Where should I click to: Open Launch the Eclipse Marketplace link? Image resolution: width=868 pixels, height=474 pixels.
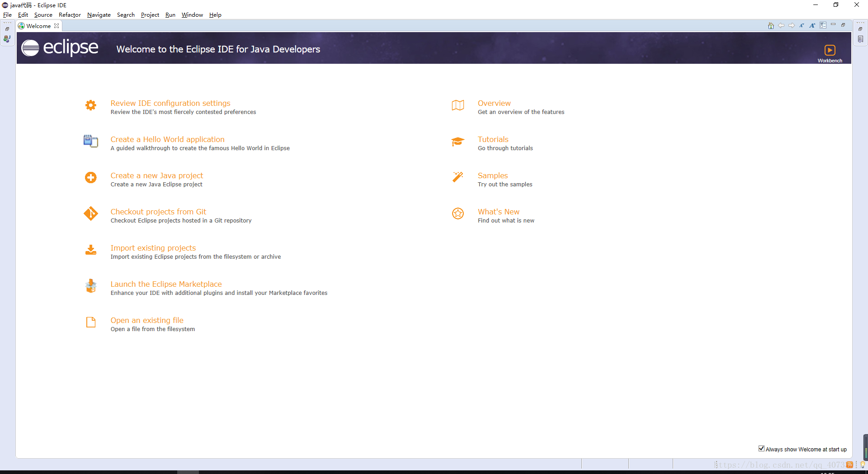pyautogui.click(x=166, y=284)
